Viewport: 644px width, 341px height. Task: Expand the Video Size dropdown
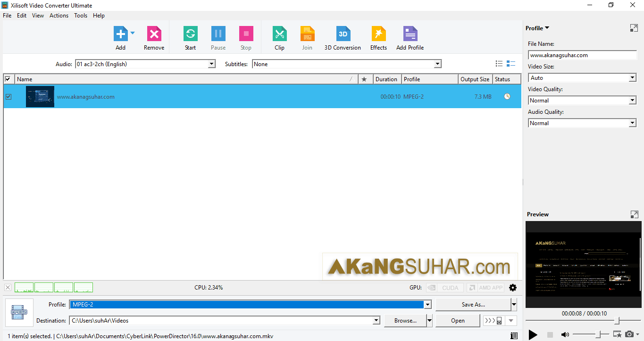[633, 78]
